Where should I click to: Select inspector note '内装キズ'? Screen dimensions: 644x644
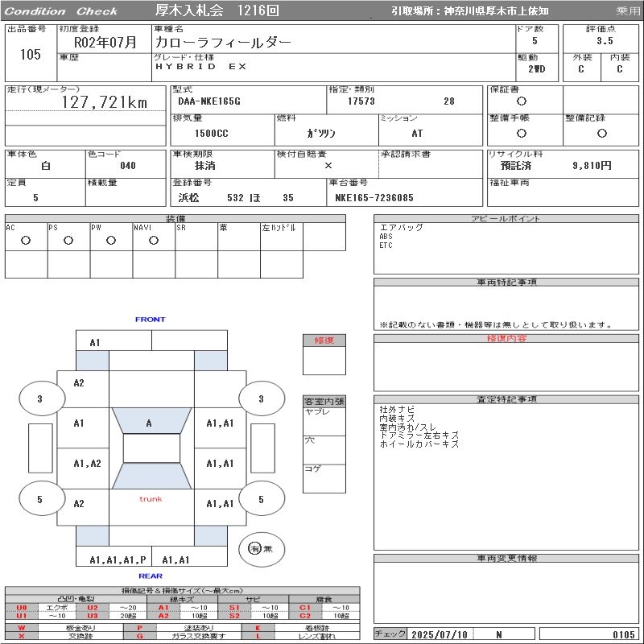[x=397, y=418]
